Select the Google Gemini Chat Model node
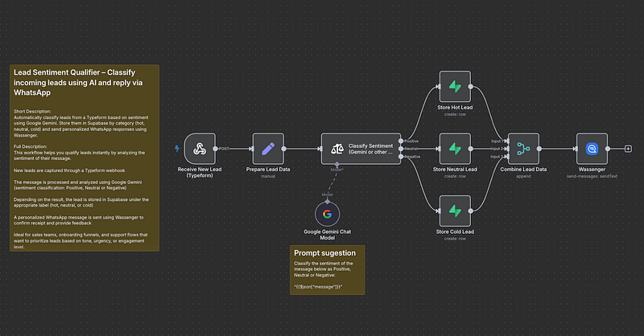Screen dimensions: 644x336 pyautogui.click(x=328, y=214)
